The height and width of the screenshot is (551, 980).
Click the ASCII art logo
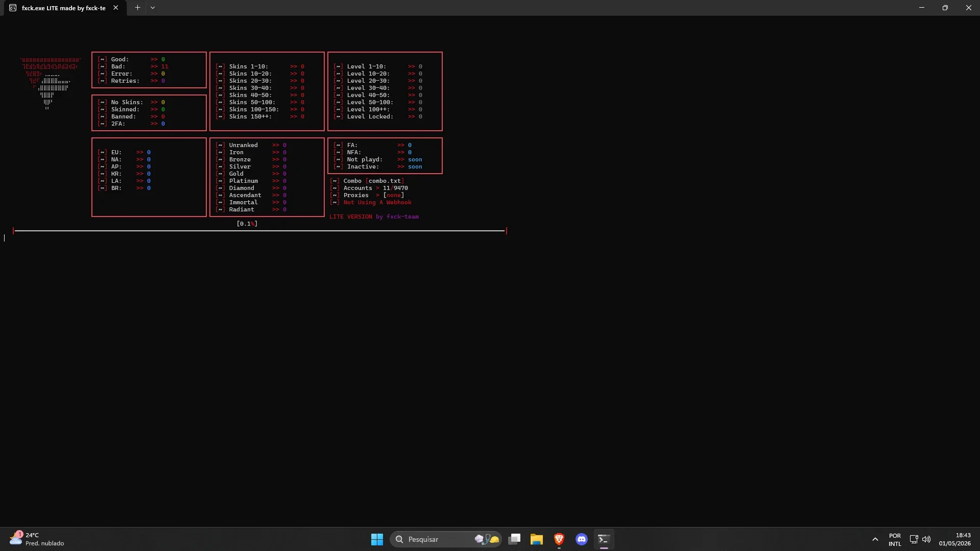[x=51, y=84]
